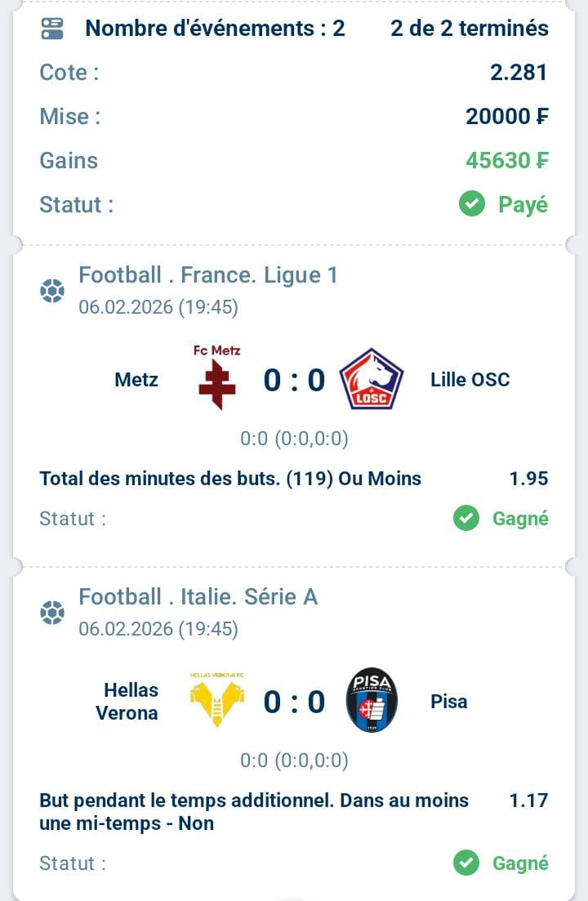Open the Football Italie Série A league link
Screen dimensions: 588x901
(x=198, y=597)
